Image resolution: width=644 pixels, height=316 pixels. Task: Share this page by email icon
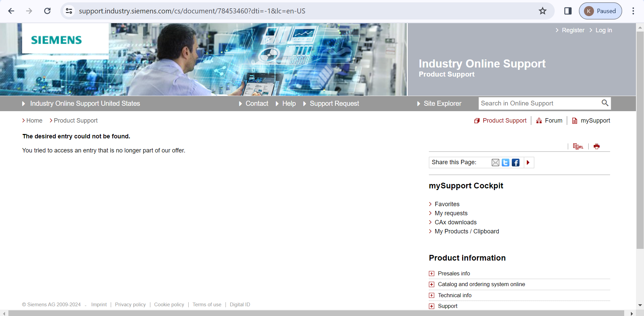click(x=495, y=163)
